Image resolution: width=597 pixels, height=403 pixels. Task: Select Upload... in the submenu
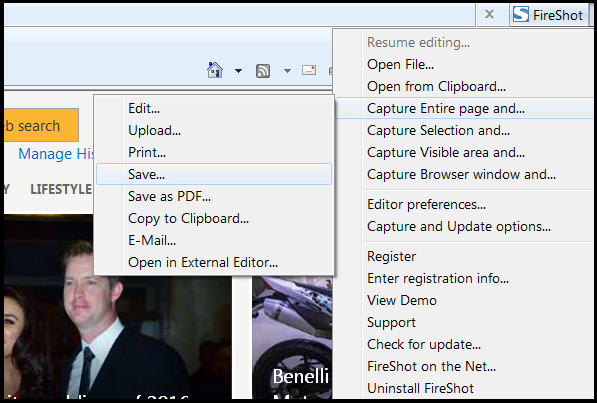tap(214, 131)
